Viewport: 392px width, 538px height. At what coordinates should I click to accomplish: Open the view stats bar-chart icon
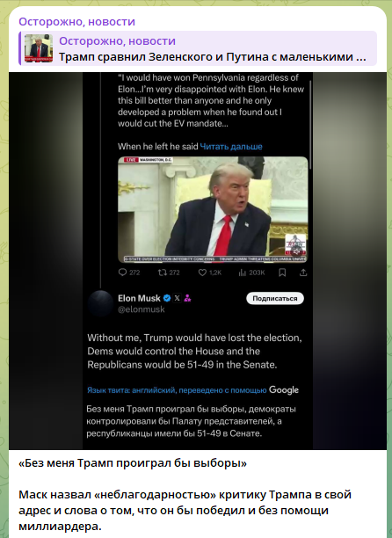(243, 273)
